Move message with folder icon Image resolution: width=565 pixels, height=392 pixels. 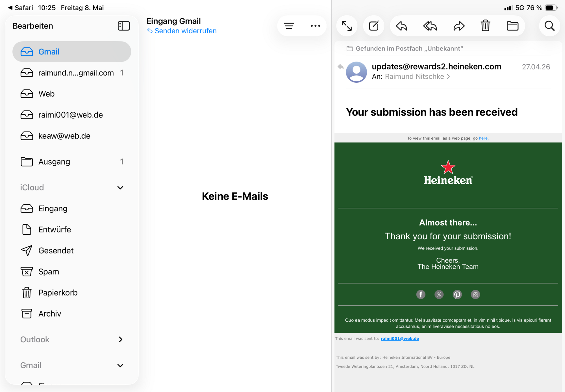pyautogui.click(x=512, y=26)
